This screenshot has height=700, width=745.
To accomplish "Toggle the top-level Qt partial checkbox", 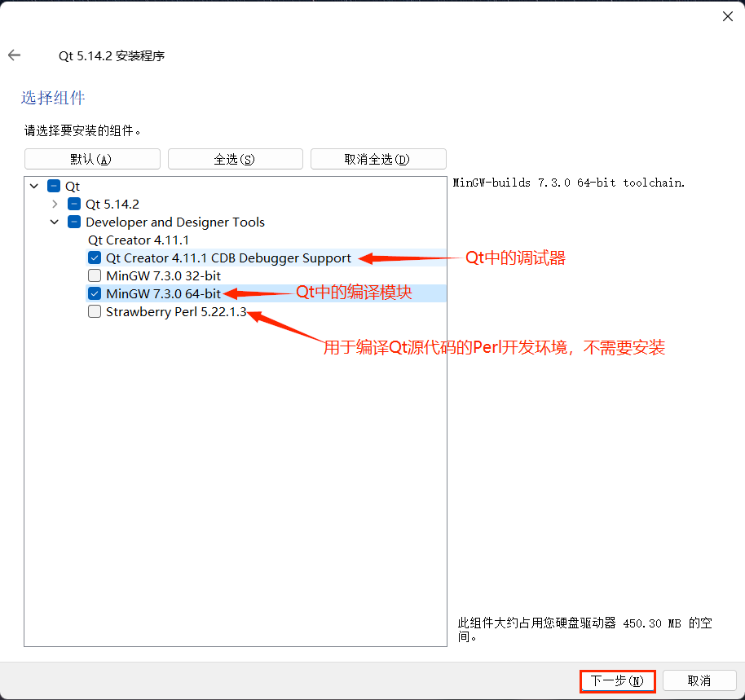I will (54, 186).
